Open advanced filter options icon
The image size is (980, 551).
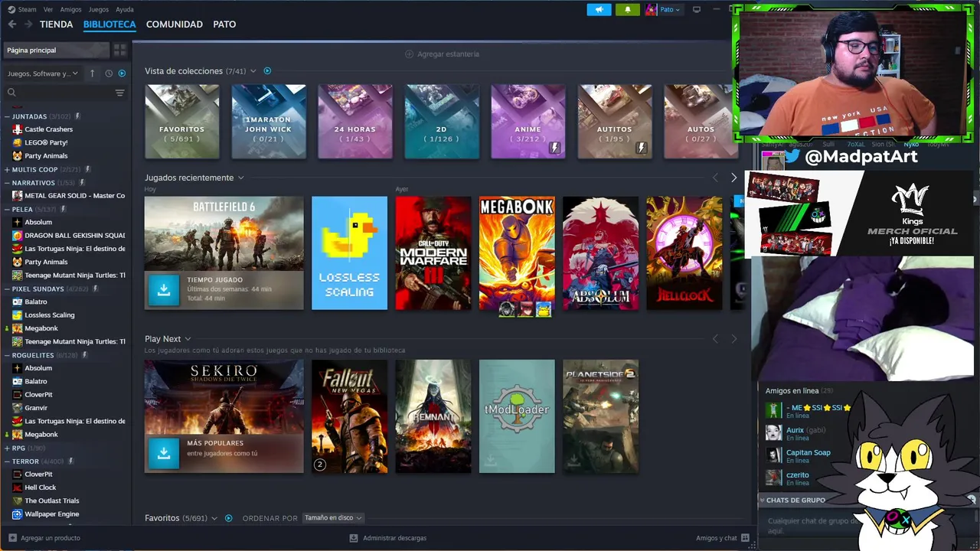click(x=119, y=93)
